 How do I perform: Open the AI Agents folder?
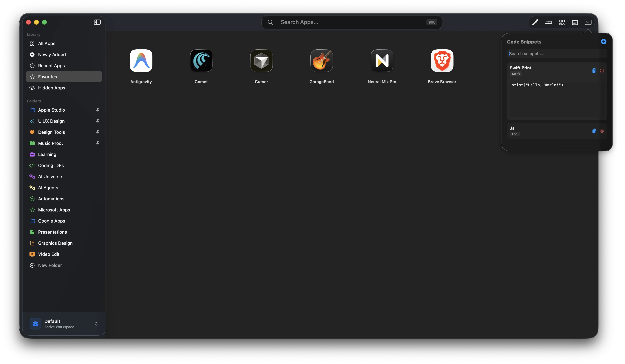click(x=64, y=188)
